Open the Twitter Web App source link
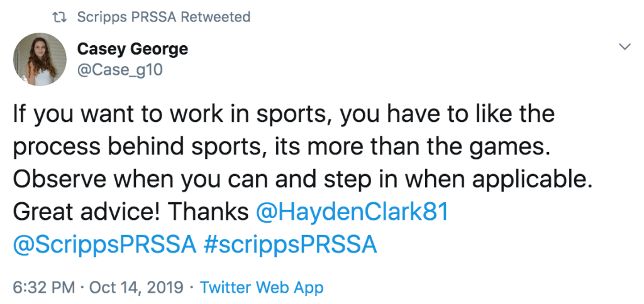644x304 pixels. pyautogui.click(x=262, y=288)
